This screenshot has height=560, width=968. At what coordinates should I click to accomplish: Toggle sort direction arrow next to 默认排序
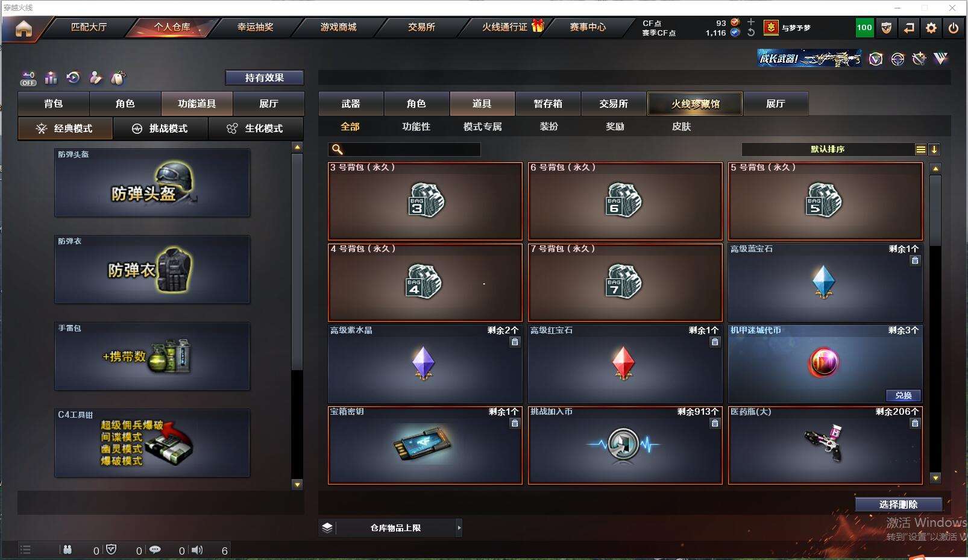coord(934,149)
